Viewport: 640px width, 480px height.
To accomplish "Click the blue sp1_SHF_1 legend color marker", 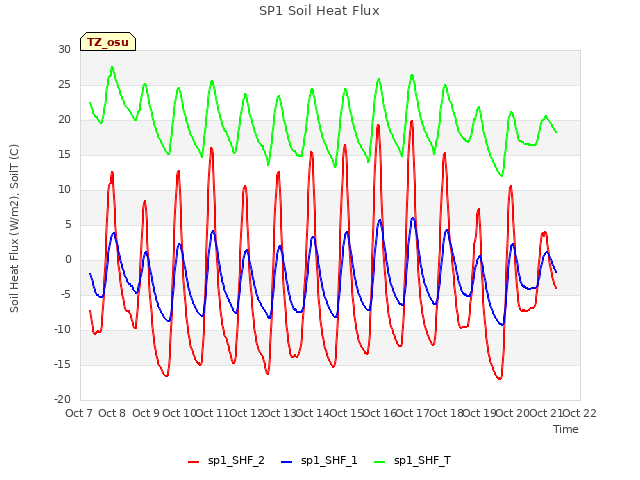I will (x=287, y=462).
